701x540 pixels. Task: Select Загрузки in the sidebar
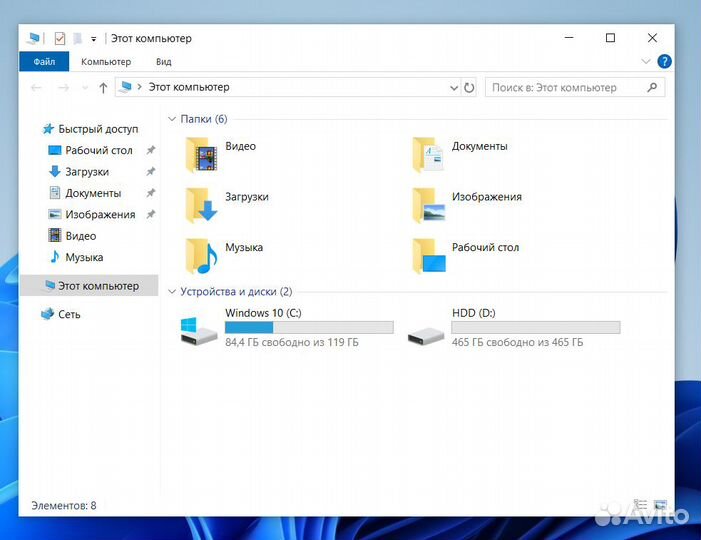click(87, 172)
